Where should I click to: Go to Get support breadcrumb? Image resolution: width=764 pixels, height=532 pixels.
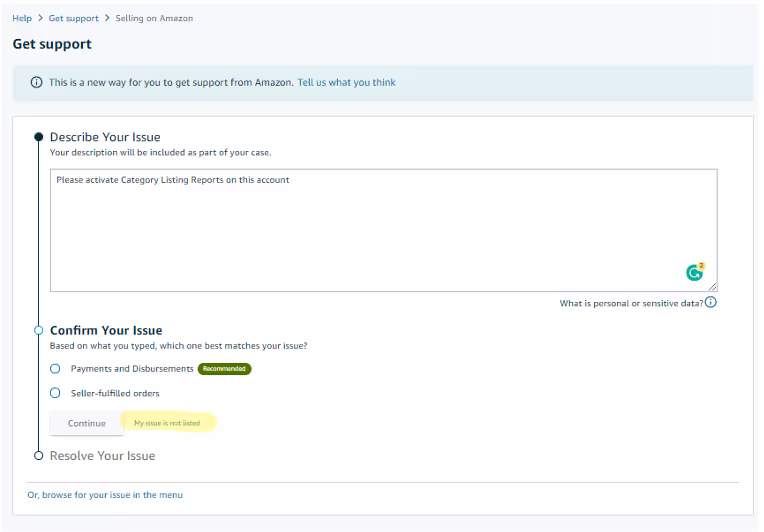pyautogui.click(x=74, y=18)
